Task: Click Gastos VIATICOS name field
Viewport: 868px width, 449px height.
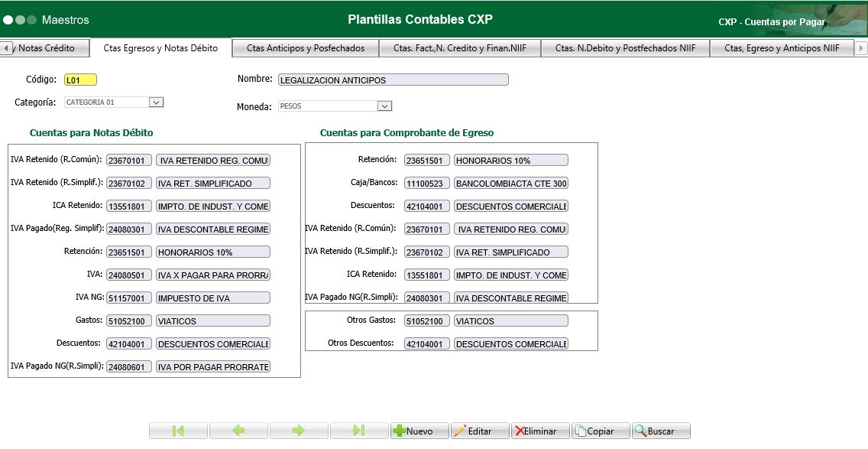Action: pyautogui.click(x=213, y=321)
